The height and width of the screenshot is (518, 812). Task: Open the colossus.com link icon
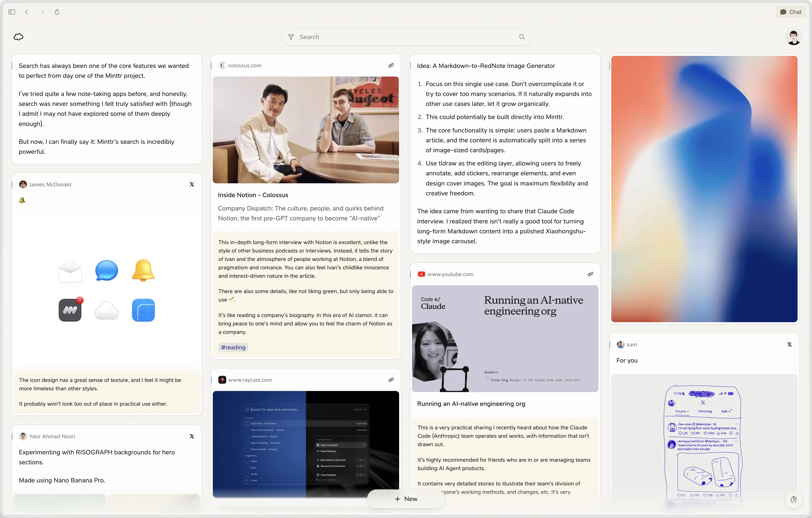coord(391,65)
